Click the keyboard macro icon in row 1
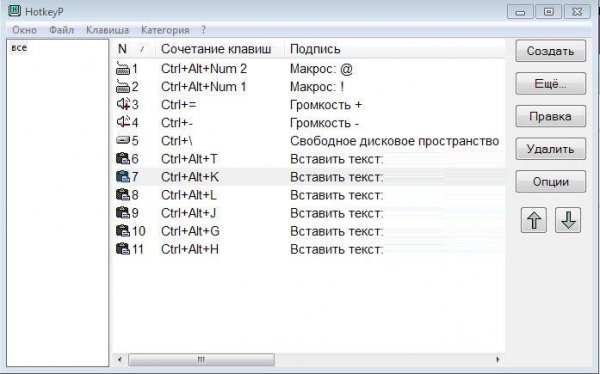 (123, 69)
